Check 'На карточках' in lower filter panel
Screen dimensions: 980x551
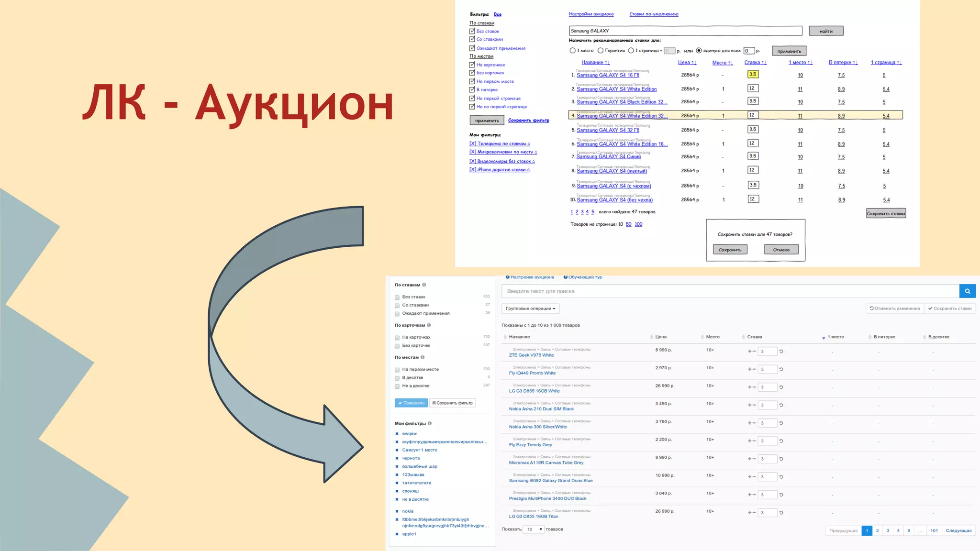click(x=397, y=338)
